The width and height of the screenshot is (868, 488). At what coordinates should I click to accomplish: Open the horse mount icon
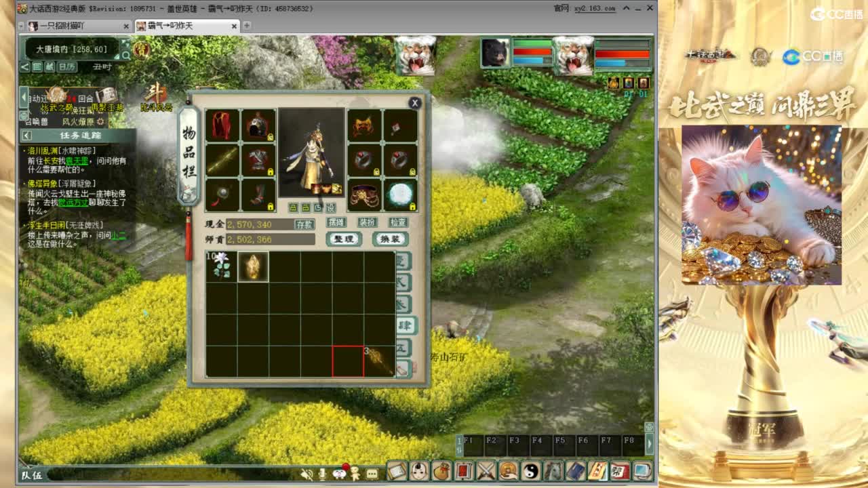(x=553, y=470)
